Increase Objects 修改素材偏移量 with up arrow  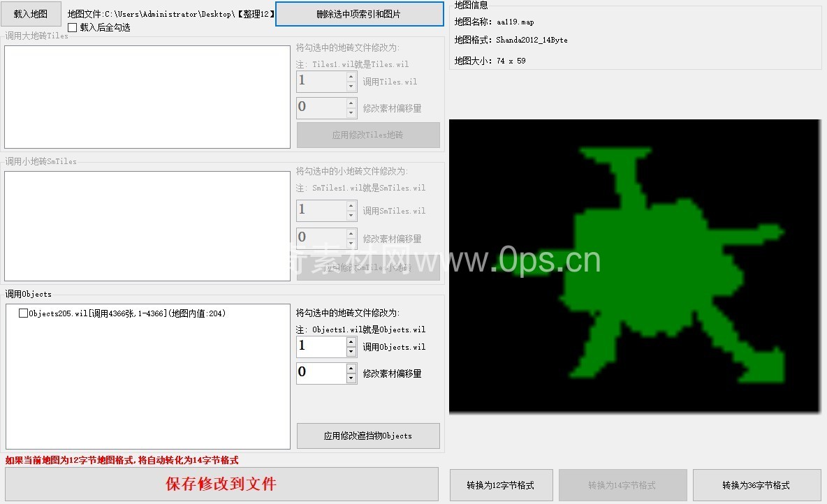[351, 369]
